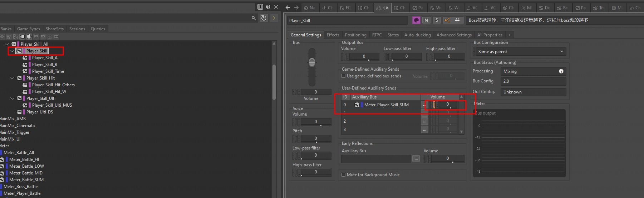Go forward with the right arrow
Image resolution: width=644 pixels, height=198 pixels.
click(x=296, y=7)
